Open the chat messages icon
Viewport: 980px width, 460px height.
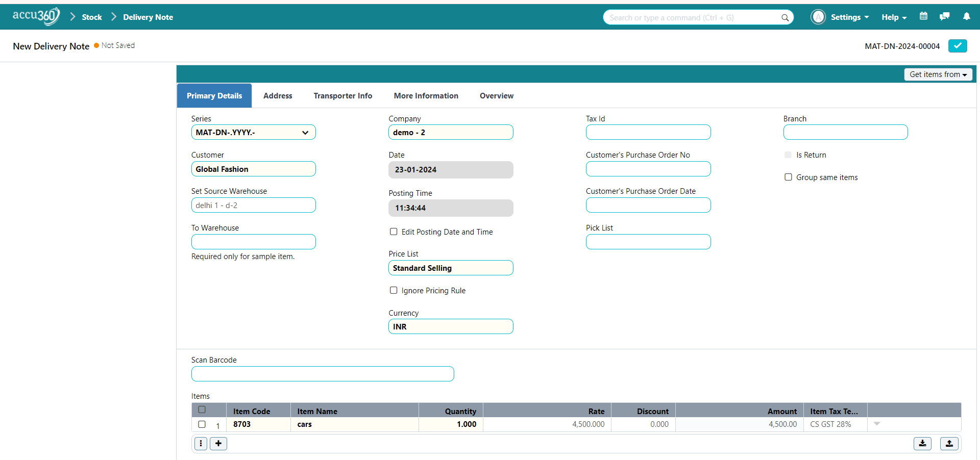click(x=945, y=16)
